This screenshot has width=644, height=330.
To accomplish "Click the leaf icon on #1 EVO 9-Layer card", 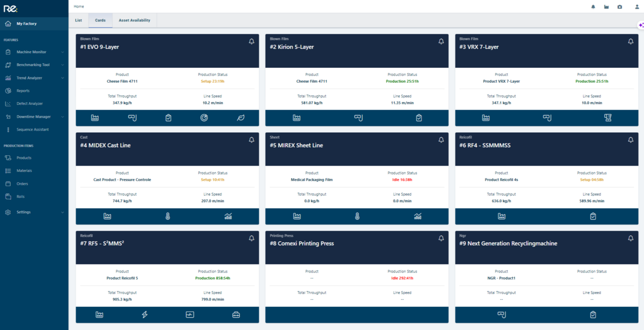I will coord(240,118).
